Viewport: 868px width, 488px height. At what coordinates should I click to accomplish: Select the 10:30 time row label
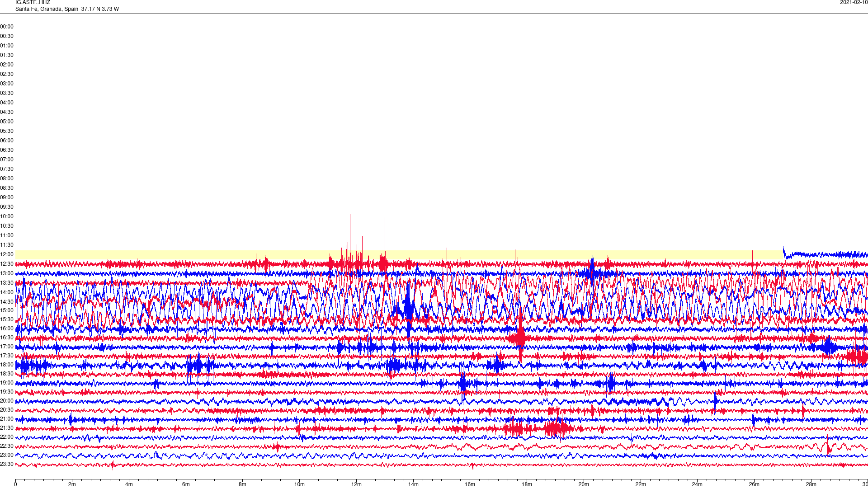[x=7, y=226]
